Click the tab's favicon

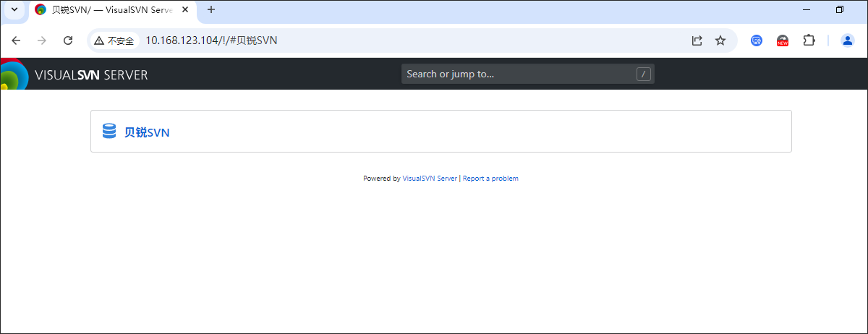pos(41,10)
